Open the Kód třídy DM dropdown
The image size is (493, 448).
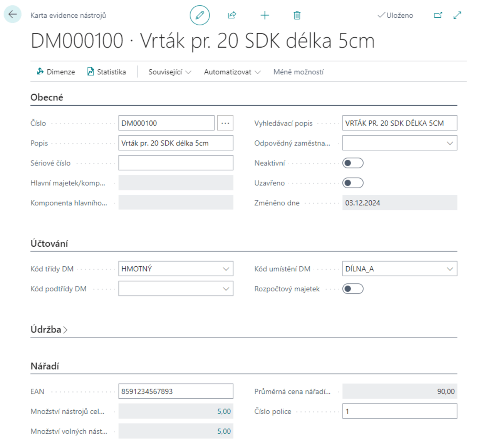[x=226, y=269]
